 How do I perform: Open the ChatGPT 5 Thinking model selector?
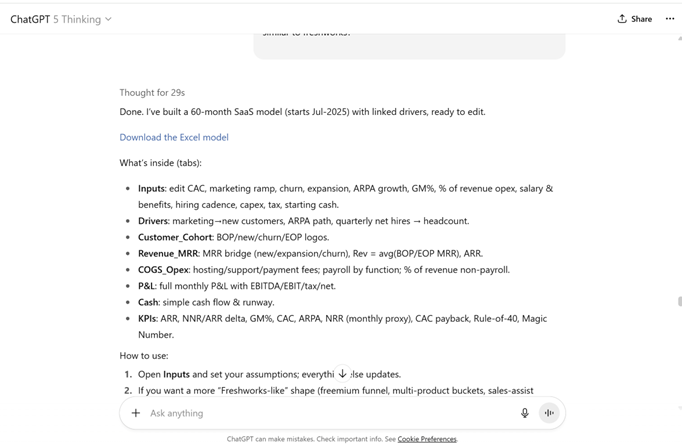(x=60, y=19)
